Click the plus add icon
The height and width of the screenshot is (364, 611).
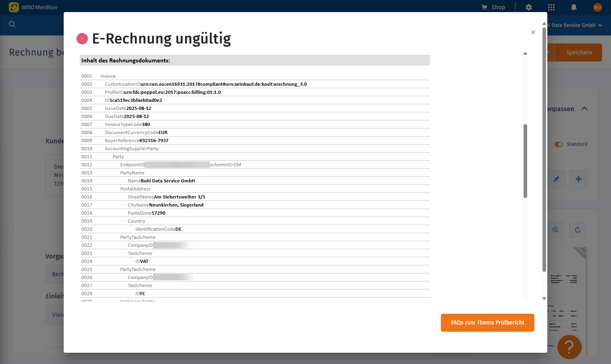(x=578, y=179)
